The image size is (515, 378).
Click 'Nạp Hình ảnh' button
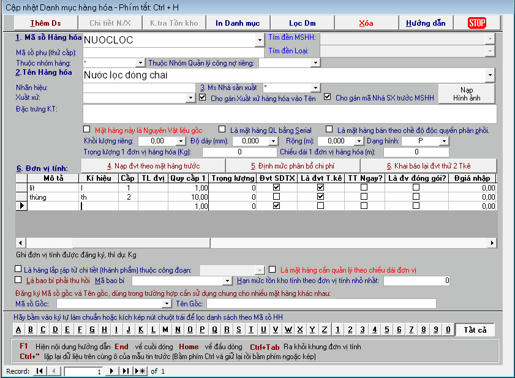point(466,94)
